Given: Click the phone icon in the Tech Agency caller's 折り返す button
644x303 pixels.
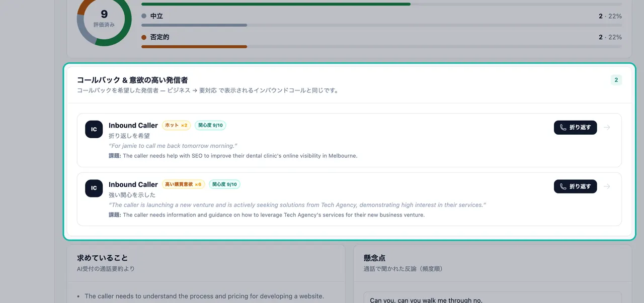Looking at the screenshot, I should click(x=563, y=186).
